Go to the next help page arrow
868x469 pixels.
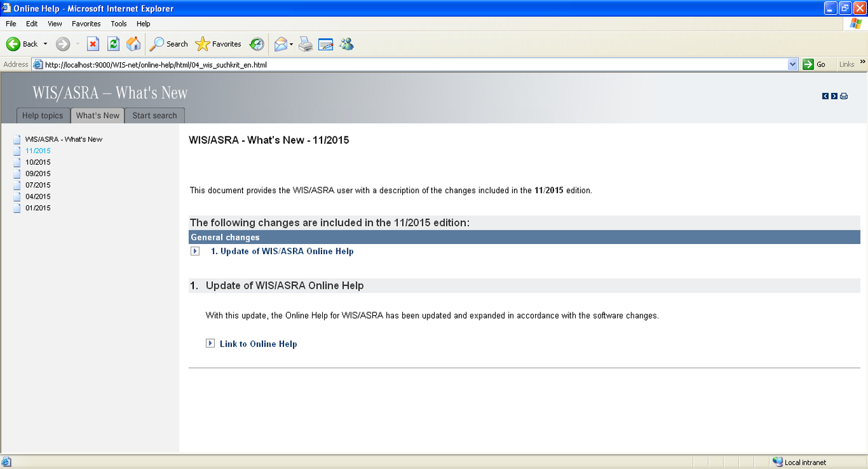pyautogui.click(x=834, y=96)
